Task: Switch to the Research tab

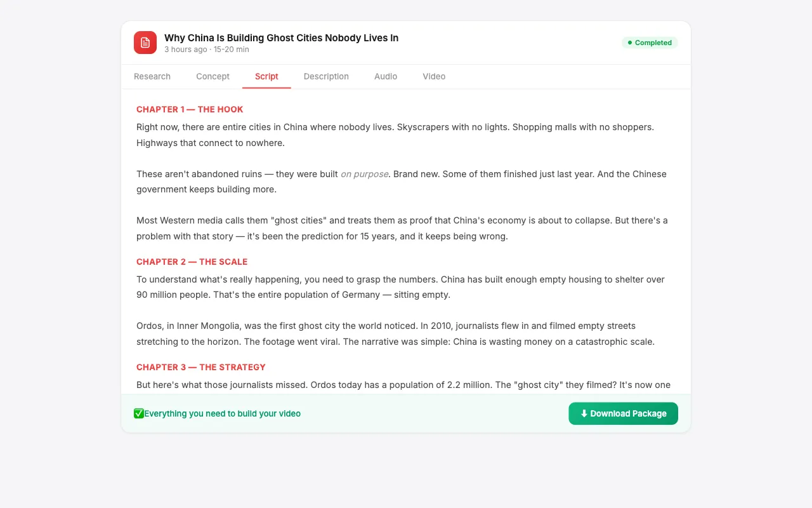Action: 152,76
